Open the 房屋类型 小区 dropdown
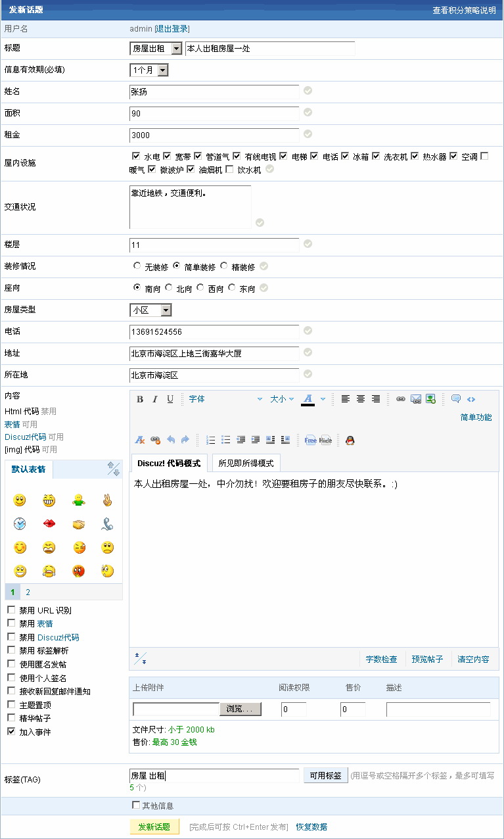The height and width of the screenshot is (839, 504). click(x=150, y=310)
